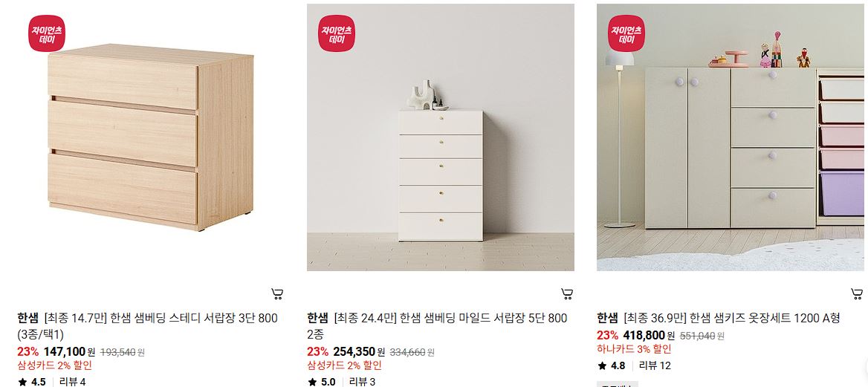Open the white 5-drawer chest product image
868x387 pixels.
tap(441, 137)
